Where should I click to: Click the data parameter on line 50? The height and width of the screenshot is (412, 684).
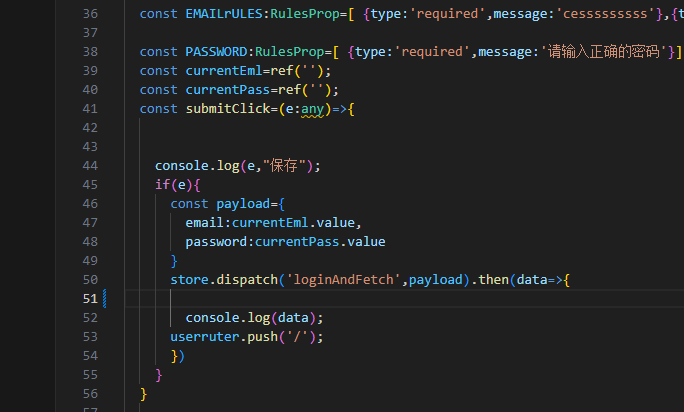[532, 279]
